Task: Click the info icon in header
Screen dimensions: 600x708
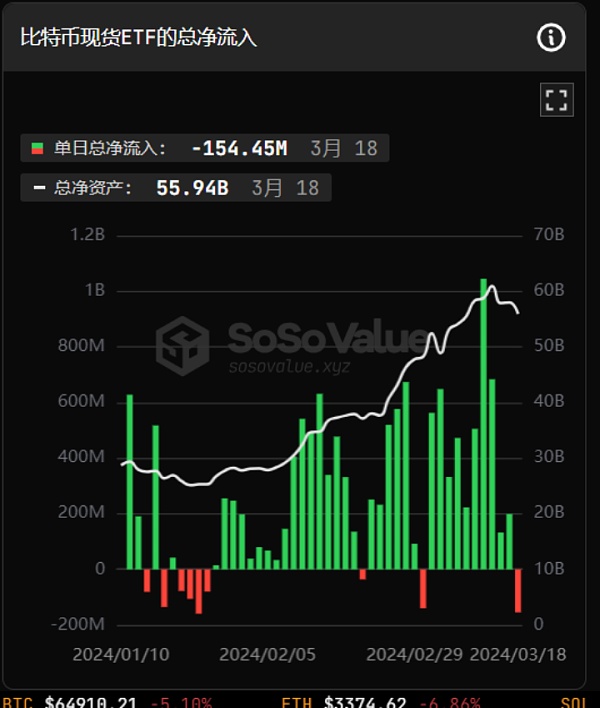Action: pos(551,37)
